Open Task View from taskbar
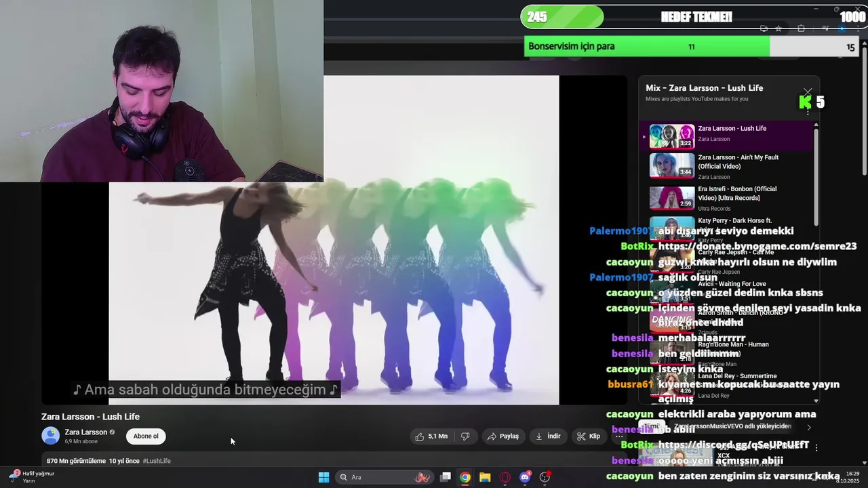This screenshot has width=868, height=488. (445, 477)
